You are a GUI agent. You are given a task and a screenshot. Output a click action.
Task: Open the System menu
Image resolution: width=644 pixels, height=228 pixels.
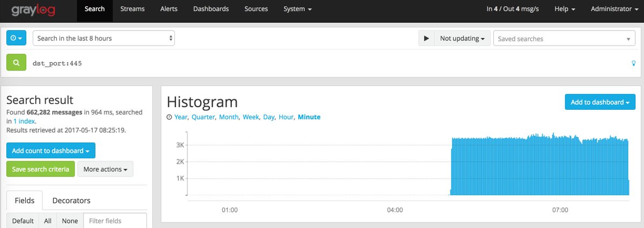pyautogui.click(x=298, y=9)
